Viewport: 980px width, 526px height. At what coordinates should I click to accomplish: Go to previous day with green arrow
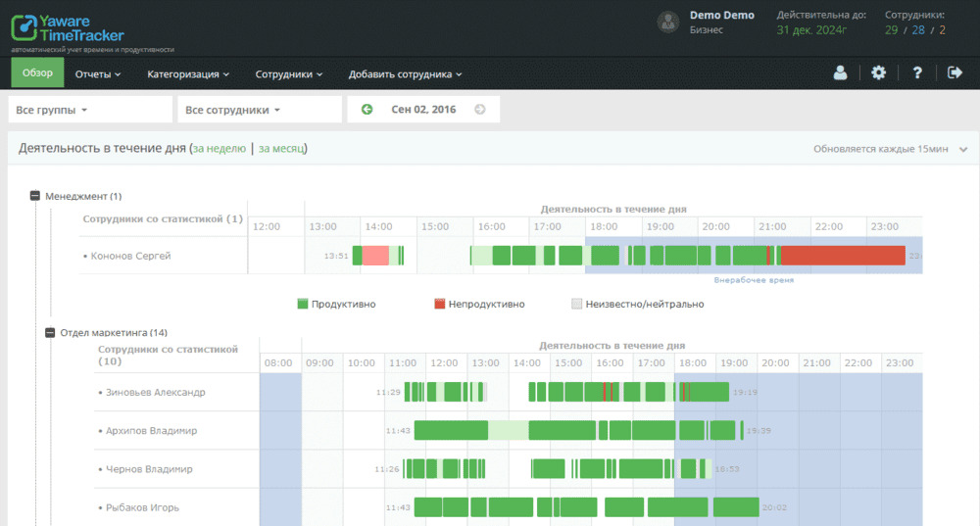(367, 110)
